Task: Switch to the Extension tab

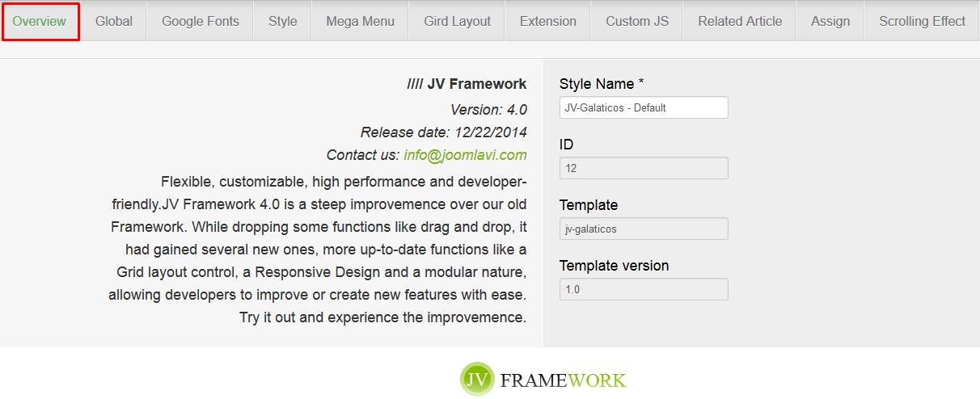Action: click(548, 22)
